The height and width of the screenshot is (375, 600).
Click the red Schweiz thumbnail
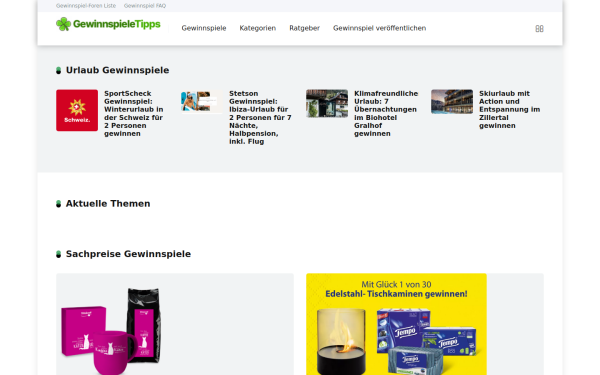click(77, 111)
